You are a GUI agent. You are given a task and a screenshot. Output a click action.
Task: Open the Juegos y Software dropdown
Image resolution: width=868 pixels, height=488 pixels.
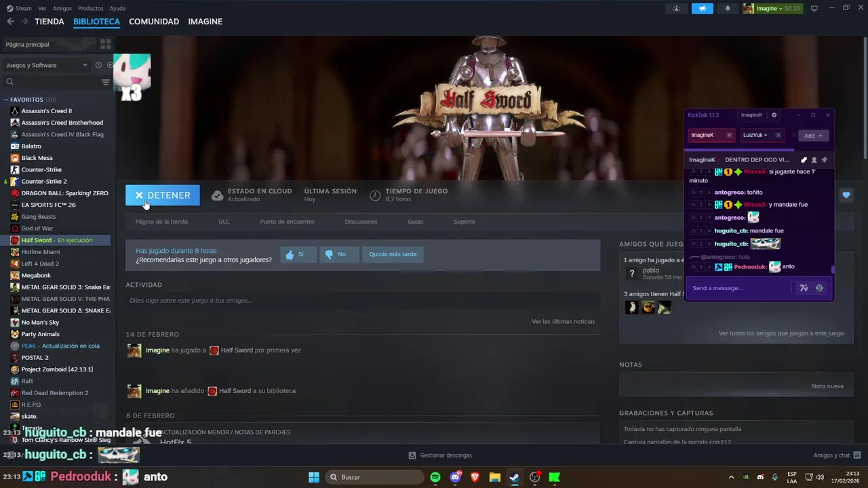(46, 65)
